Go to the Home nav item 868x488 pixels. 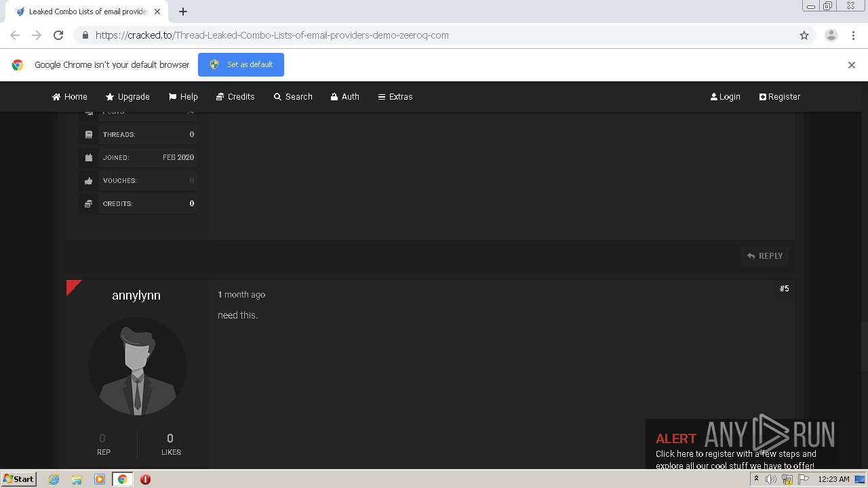[70, 97]
